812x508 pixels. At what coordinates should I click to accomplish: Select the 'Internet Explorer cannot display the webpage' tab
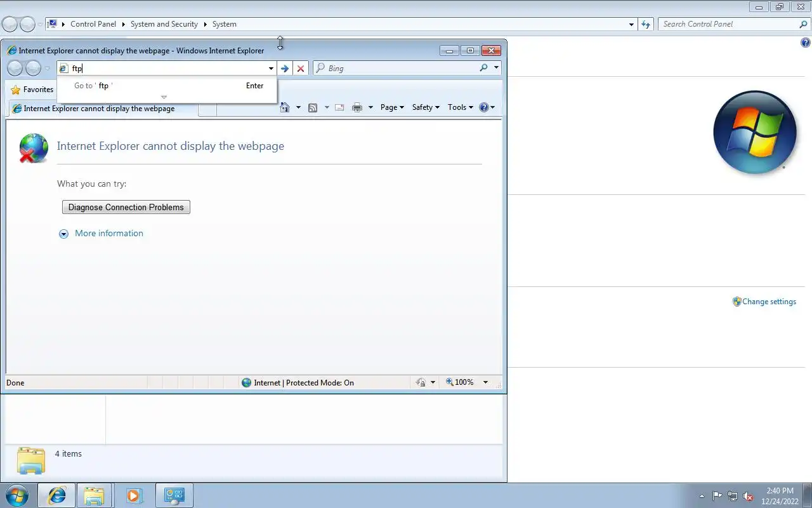[103, 109]
